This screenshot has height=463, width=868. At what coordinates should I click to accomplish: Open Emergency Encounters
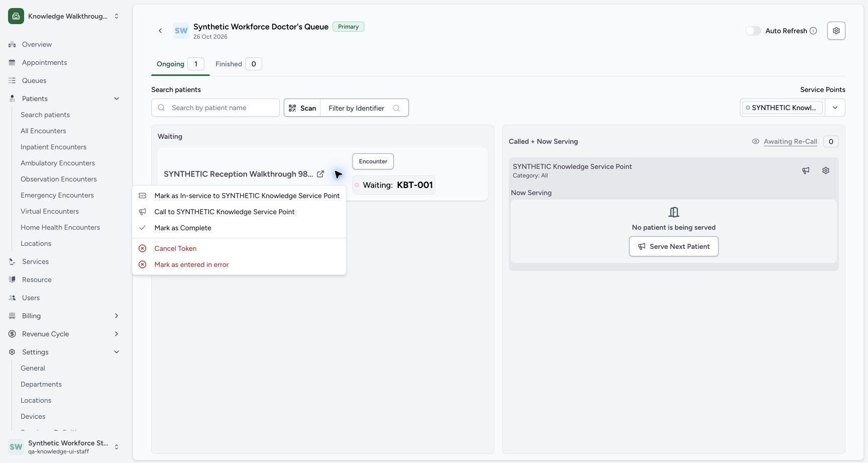57,195
